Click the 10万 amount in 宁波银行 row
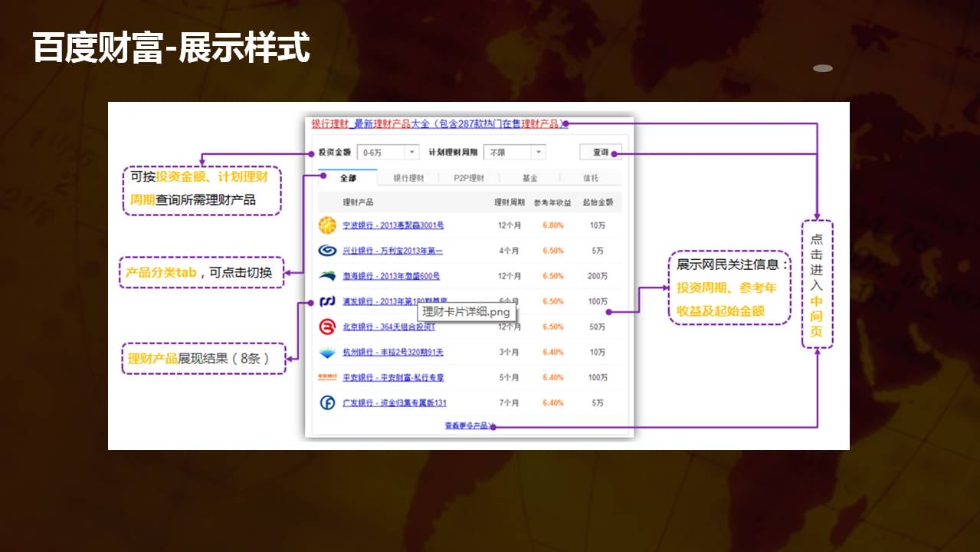The image size is (980, 552). 598,225
